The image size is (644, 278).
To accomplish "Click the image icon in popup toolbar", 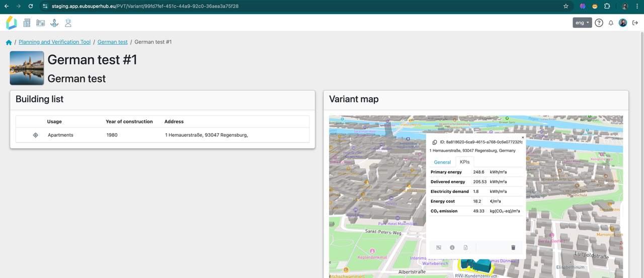I will [x=439, y=247].
